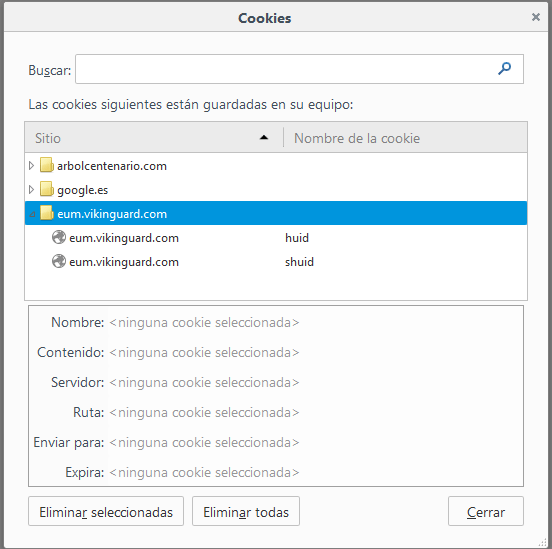Focus the Buscar search field
552x549 pixels.
[x=299, y=69]
